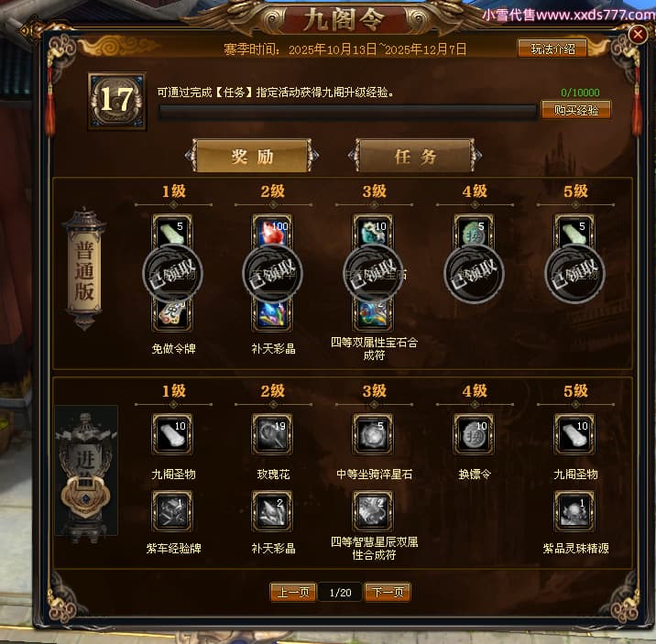This screenshot has height=644, width=656.
Task: Select the advanced-tier 补天彩晶 icon
Action: point(272,511)
